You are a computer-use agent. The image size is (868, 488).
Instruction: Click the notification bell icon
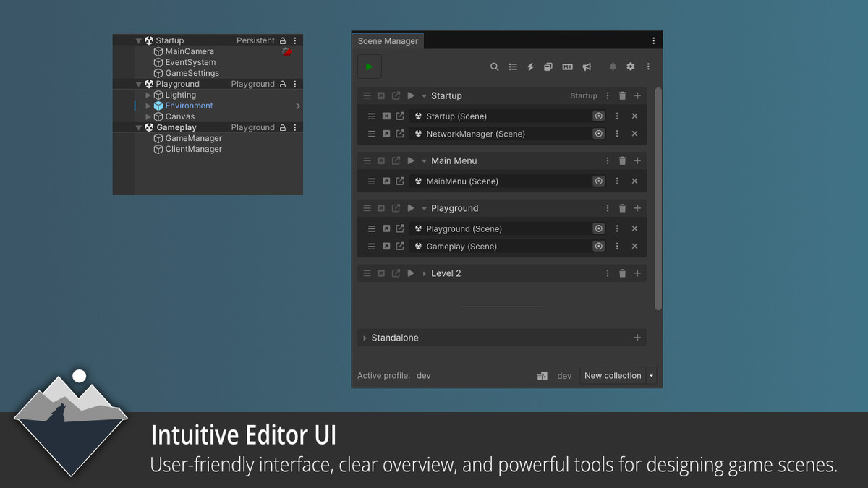pos(613,66)
